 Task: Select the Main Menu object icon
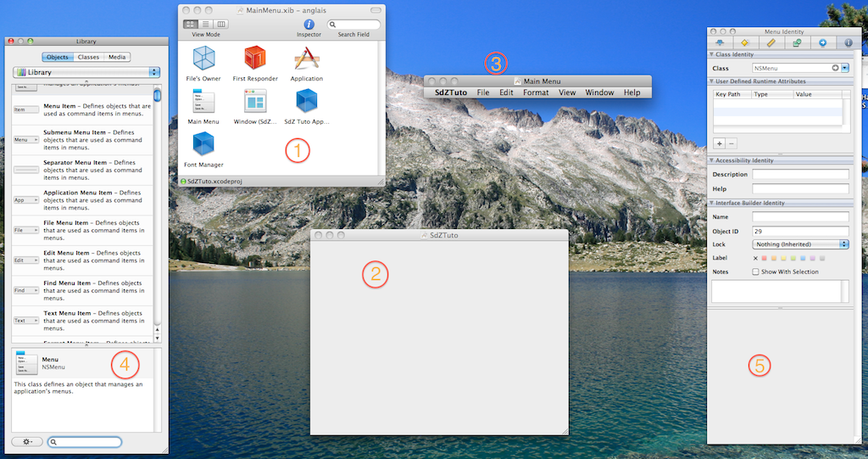[x=203, y=102]
